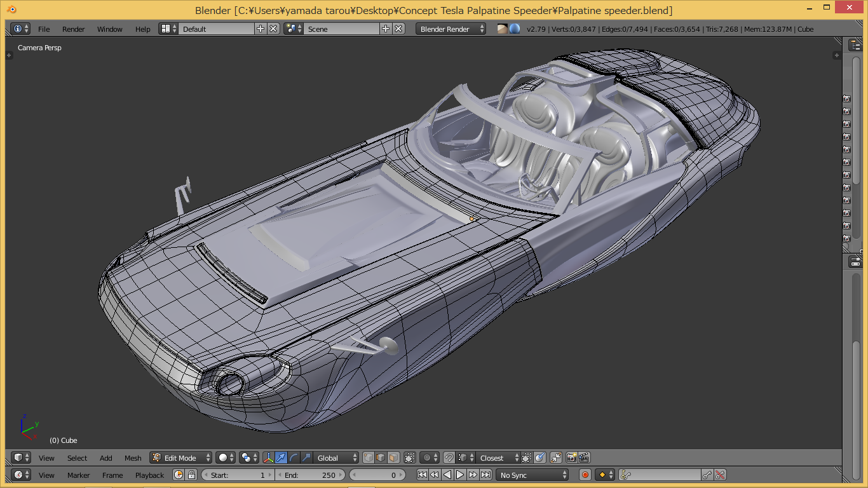Viewport: 868px width, 488px height.
Task: Open the Render menu in top bar
Action: (x=74, y=29)
